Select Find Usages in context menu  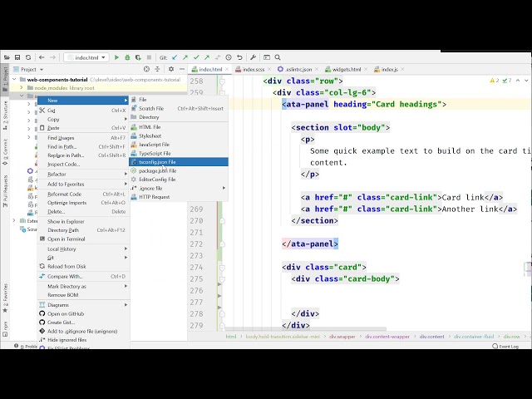coord(83,138)
